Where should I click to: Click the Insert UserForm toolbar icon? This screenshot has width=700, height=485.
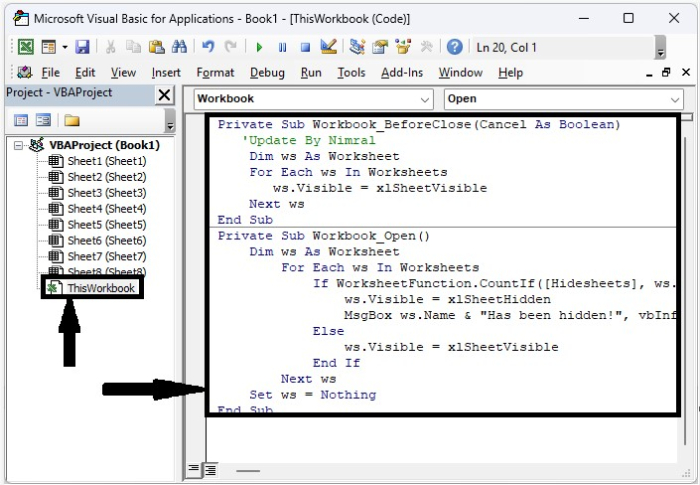tap(48, 47)
